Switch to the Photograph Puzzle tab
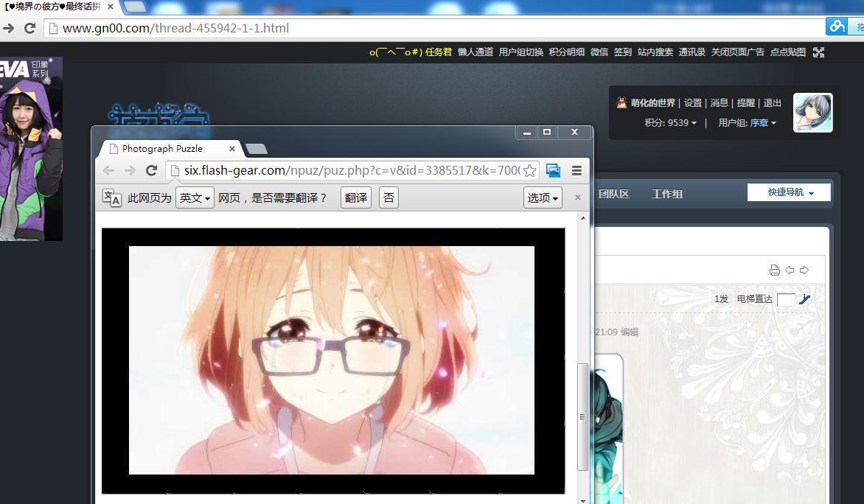This screenshot has width=864, height=504. (170, 148)
